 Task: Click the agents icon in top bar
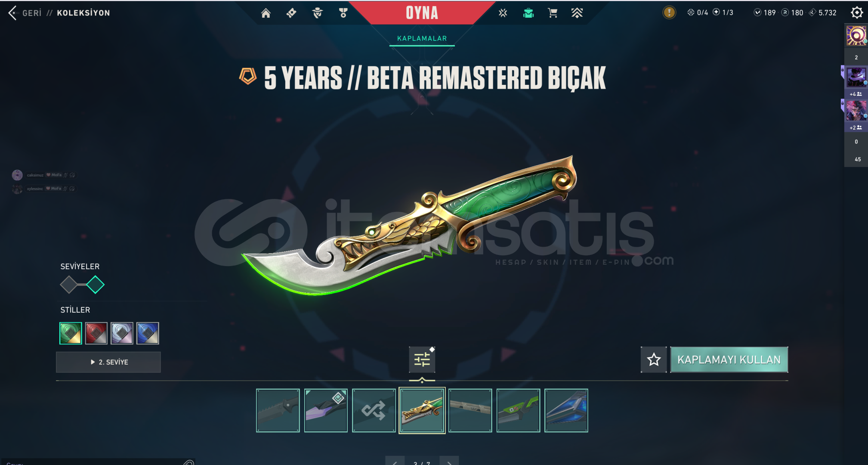click(318, 13)
